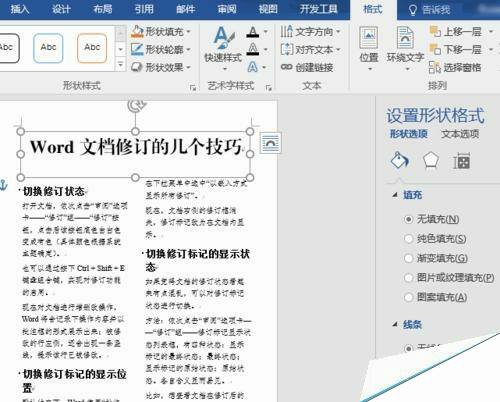Image resolution: width=500 pixels, height=402 pixels.
Task: Click the object anchor icon at the left margin
Action: pyautogui.click(x=3, y=184)
